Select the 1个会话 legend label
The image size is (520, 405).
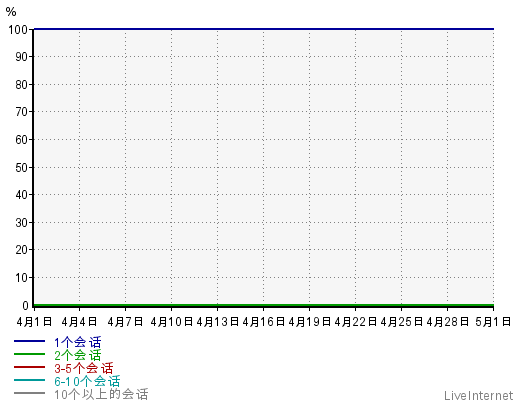pyautogui.click(x=77, y=342)
